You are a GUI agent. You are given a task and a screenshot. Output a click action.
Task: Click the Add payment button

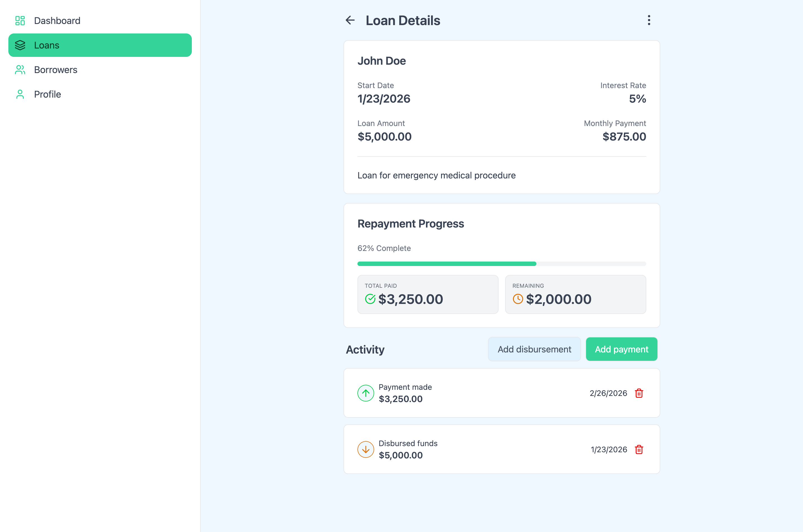point(621,349)
